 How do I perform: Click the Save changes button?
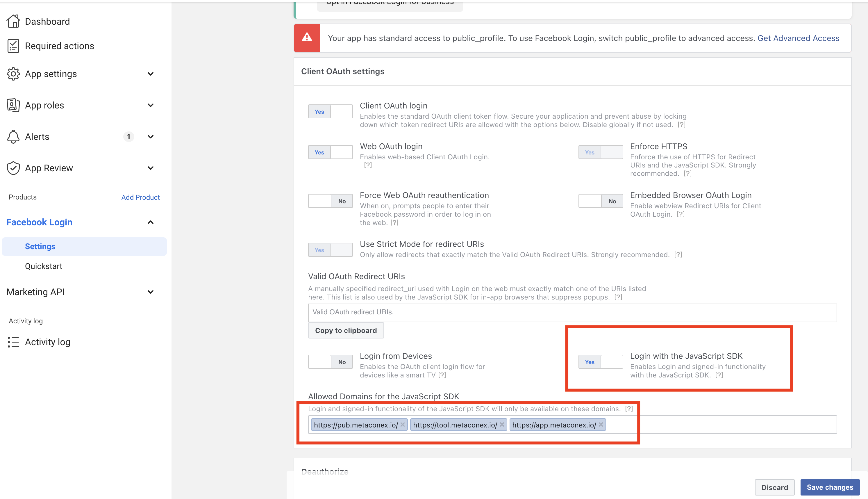coord(830,487)
